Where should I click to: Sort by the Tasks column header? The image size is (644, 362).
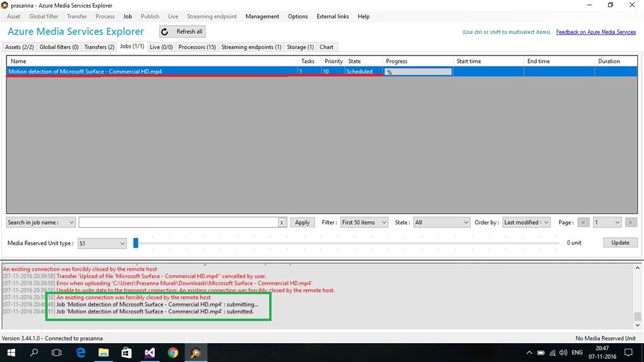coord(309,61)
